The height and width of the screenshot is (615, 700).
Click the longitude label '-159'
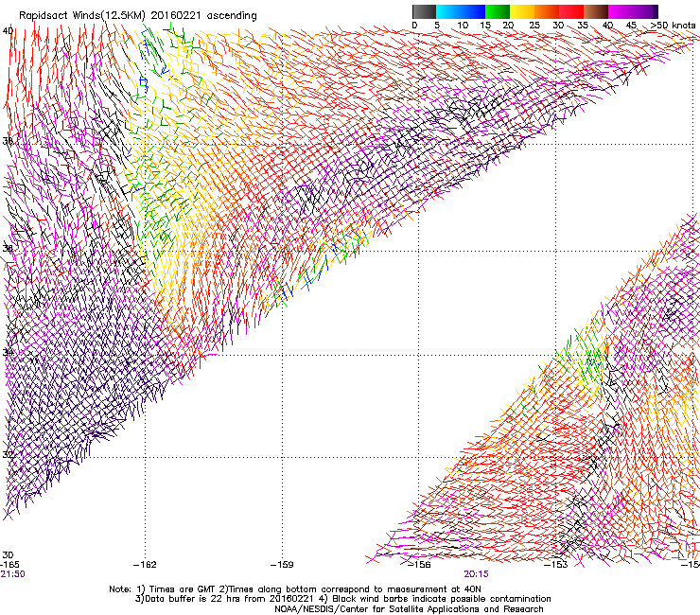pos(282,565)
